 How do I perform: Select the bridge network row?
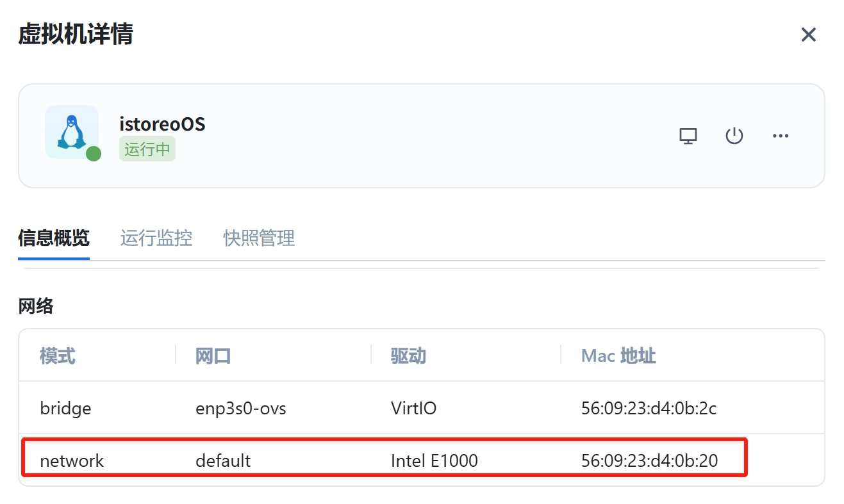coord(65,408)
